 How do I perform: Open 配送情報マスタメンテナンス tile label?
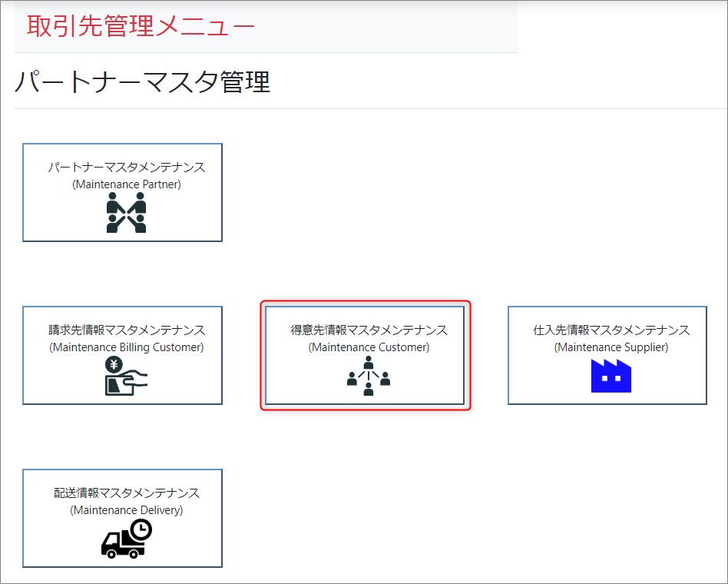point(127,493)
